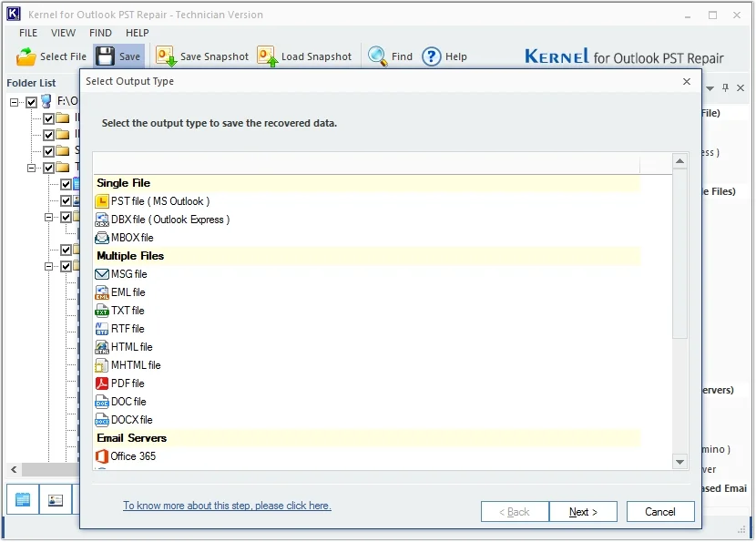Click the Email Servers group header

pyautogui.click(x=367, y=438)
